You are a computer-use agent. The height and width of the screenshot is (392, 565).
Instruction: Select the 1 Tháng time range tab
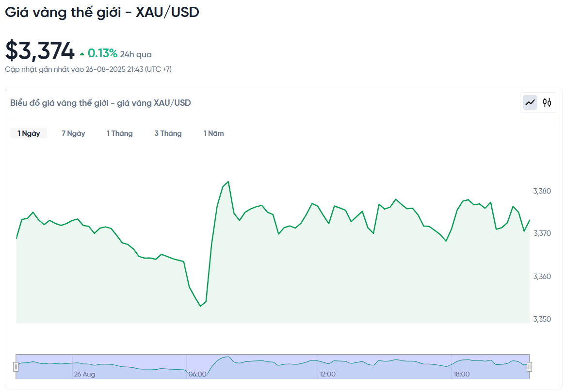[120, 133]
